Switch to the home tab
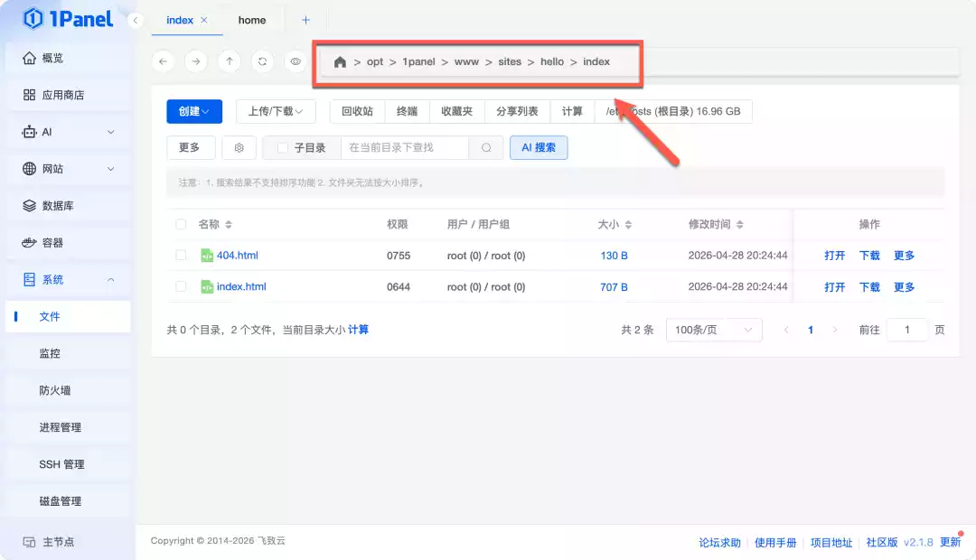Image resolution: width=976 pixels, height=560 pixels. [x=251, y=19]
